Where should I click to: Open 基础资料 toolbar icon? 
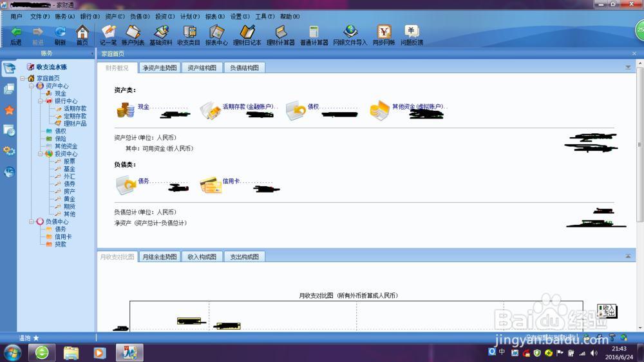click(x=160, y=35)
